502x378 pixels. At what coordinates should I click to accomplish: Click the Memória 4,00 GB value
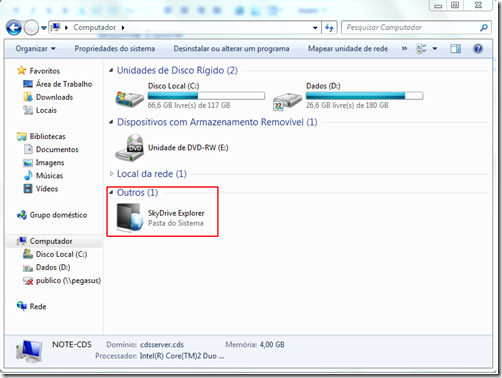272,345
